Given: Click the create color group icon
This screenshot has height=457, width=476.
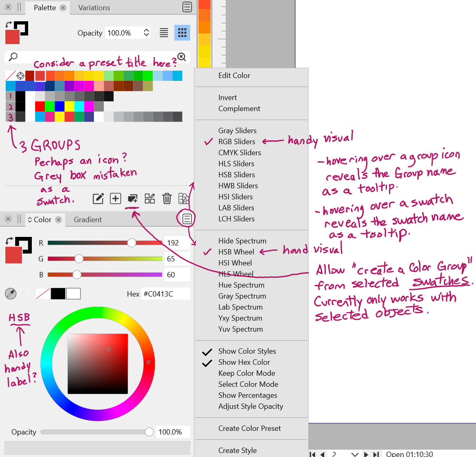Looking at the screenshot, I should (133, 198).
